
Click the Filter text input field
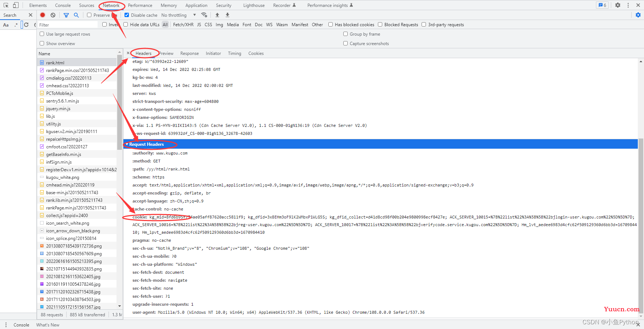[68, 25]
